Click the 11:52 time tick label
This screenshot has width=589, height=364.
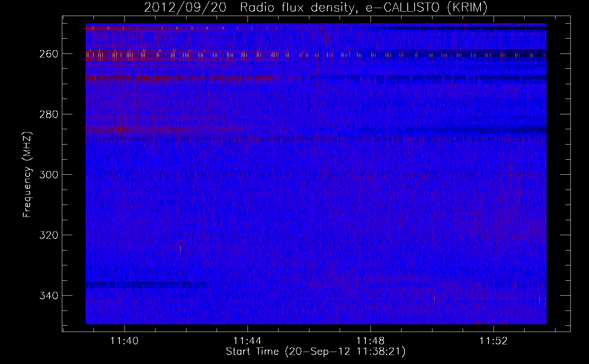click(x=494, y=341)
